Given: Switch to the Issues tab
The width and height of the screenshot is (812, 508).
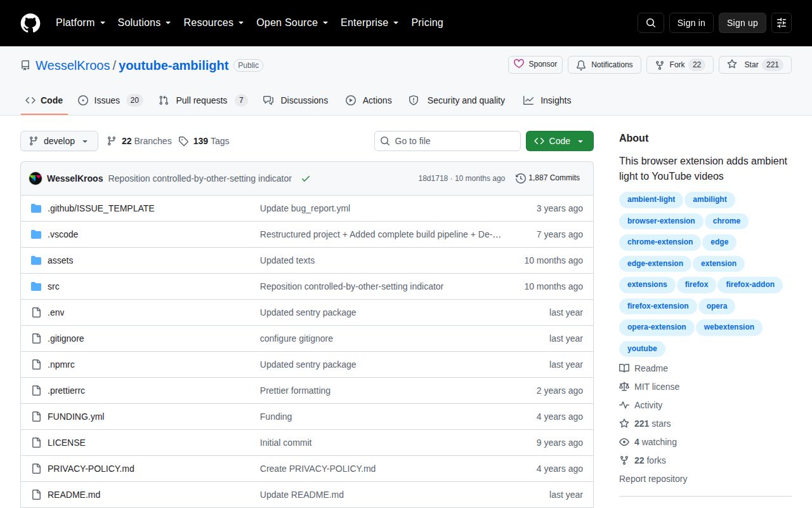Looking at the screenshot, I should click(x=110, y=100).
